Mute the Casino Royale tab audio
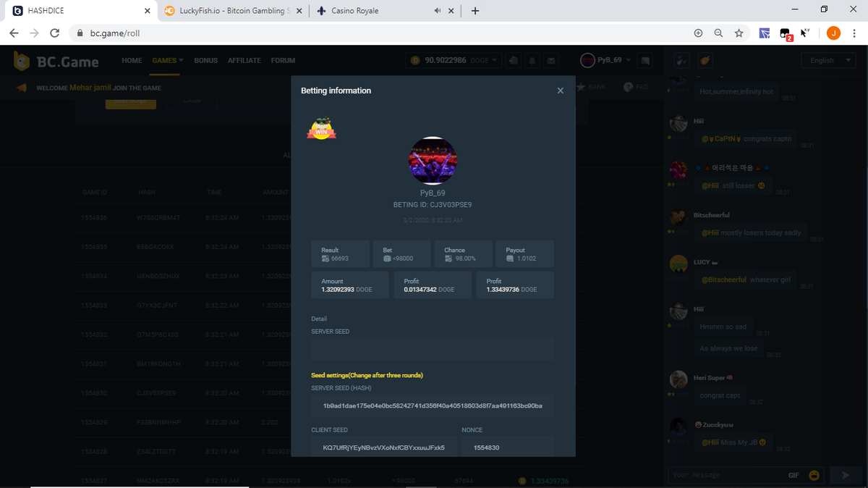868x488 pixels. 438,11
